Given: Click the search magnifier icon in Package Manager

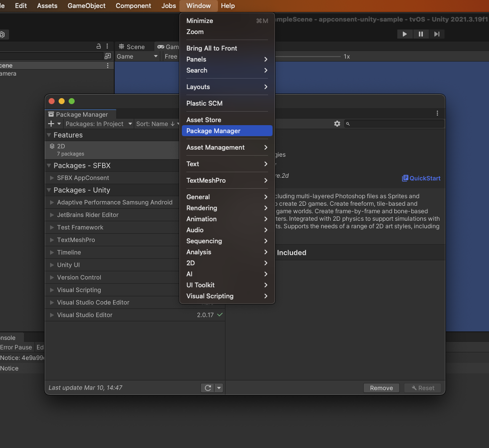Looking at the screenshot, I should coord(348,124).
